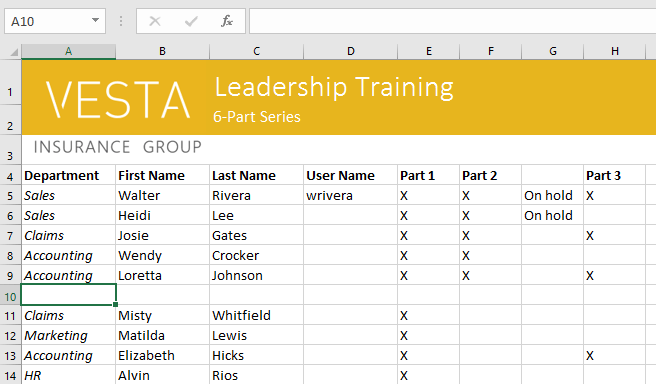This screenshot has width=656, height=384.
Task: Click the Department header cell
Action: click(69, 176)
